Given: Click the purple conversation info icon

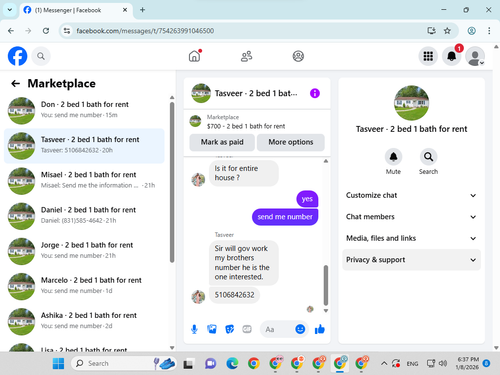Looking at the screenshot, I should (x=315, y=93).
